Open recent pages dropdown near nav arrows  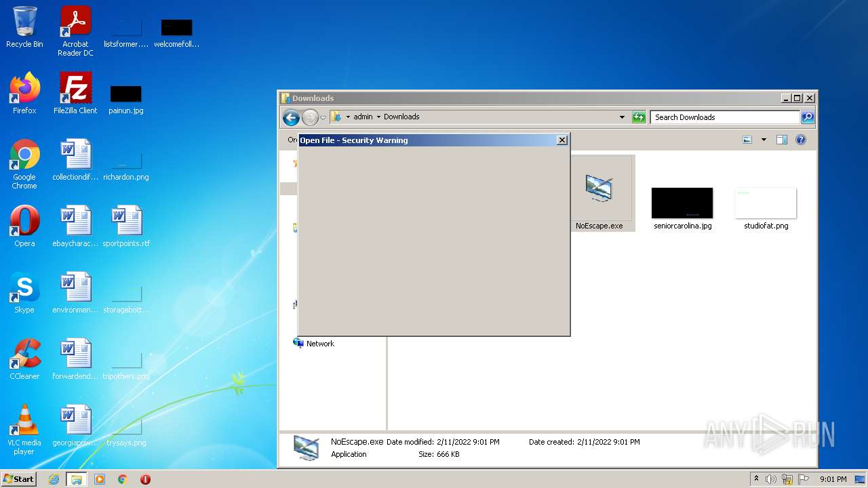tap(323, 118)
